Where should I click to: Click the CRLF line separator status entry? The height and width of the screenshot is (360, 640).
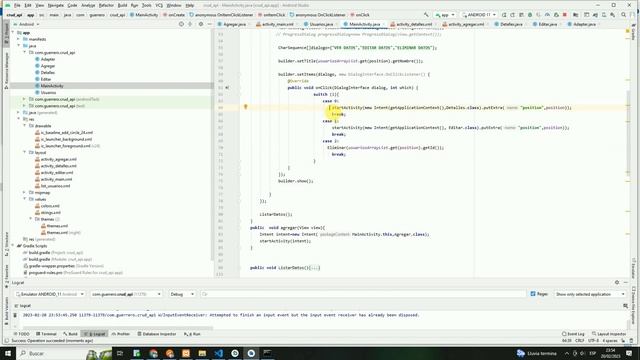[x=580, y=340]
